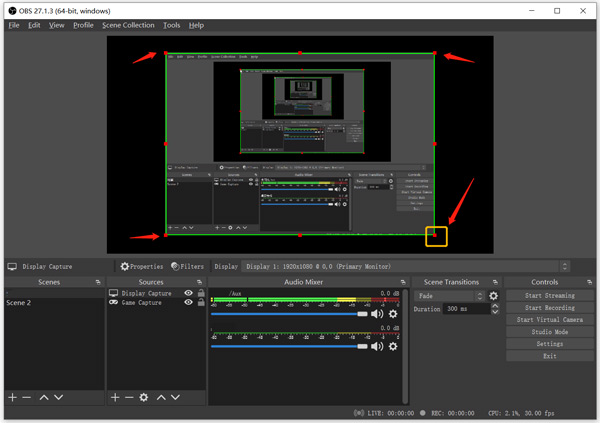Open the View menu
The width and height of the screenshot is (600, 423).
(56, 25)
